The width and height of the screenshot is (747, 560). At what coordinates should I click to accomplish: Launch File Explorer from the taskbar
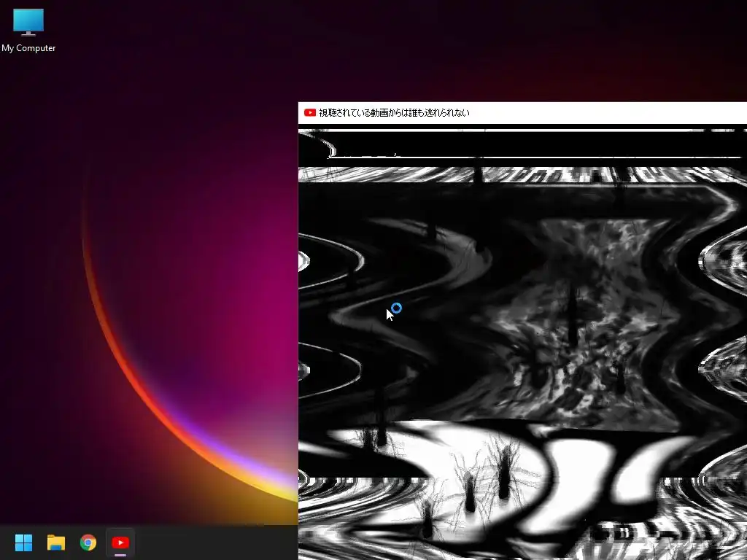coord(55,542)
